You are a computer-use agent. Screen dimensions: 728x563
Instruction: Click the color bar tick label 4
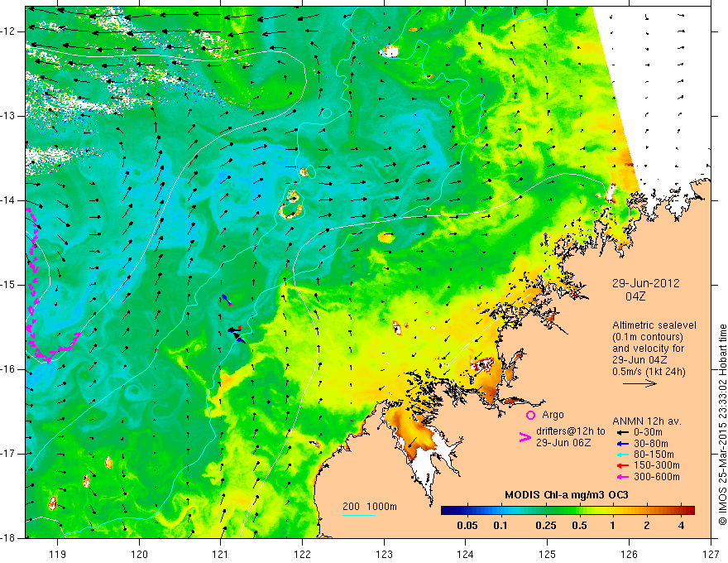click(x=681, y=526)
